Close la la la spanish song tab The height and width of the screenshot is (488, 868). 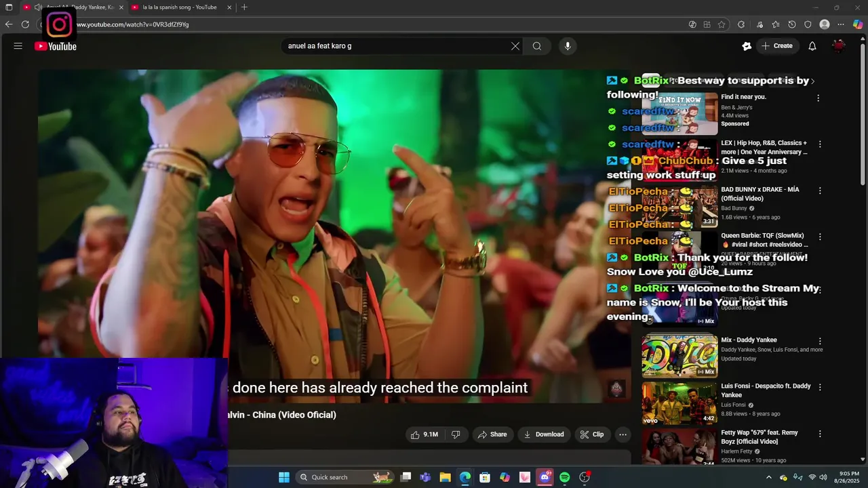pos(229,7)
